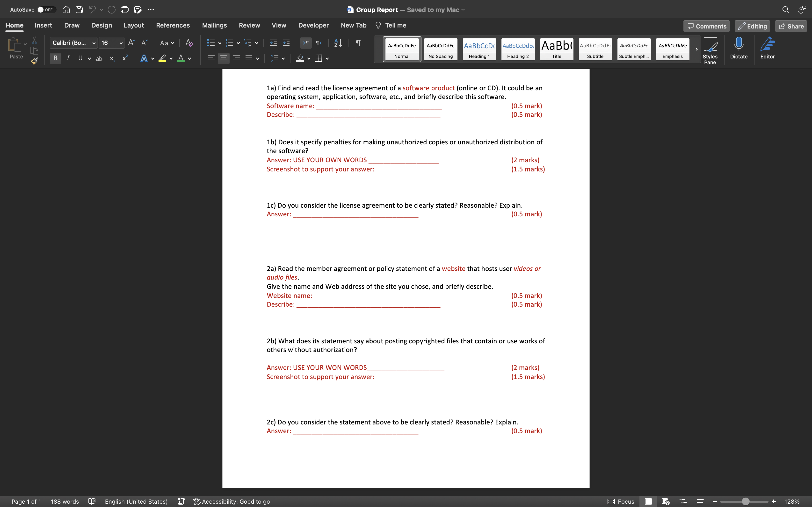812x507 pixels.
Task: Click the Comments button in toolbar
Action: tap(707, 26)
